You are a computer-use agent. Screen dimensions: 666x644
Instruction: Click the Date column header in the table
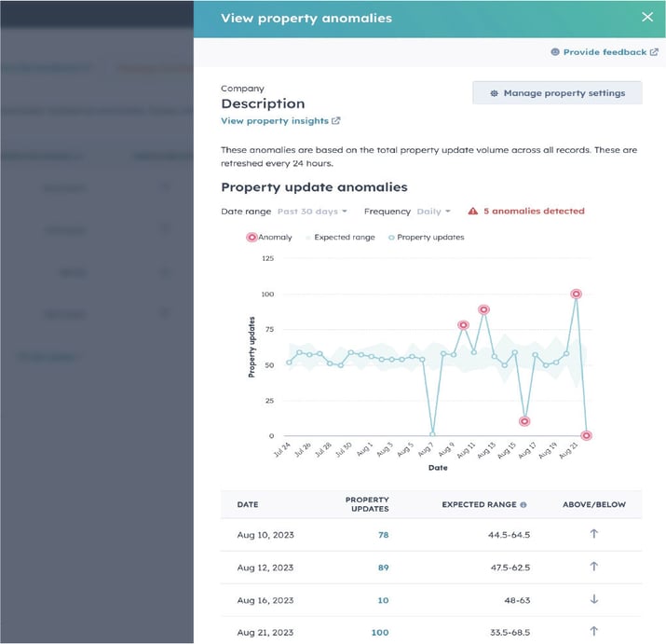[248, 504]
